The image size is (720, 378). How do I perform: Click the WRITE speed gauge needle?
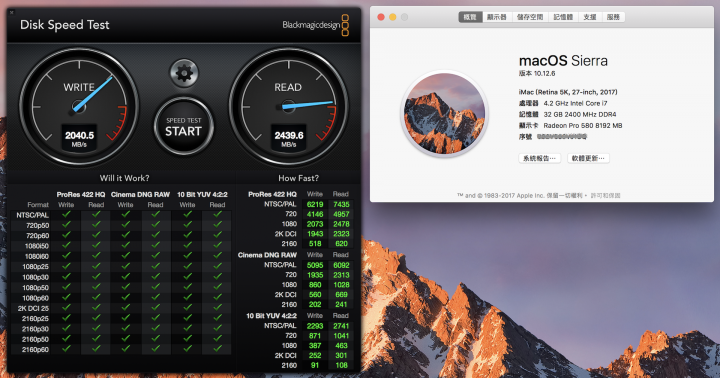[94, 94]
